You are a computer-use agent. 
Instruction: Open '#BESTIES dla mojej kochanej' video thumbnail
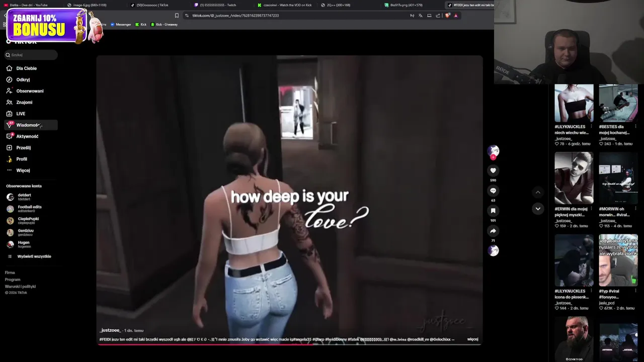click(x=618, y=103)
